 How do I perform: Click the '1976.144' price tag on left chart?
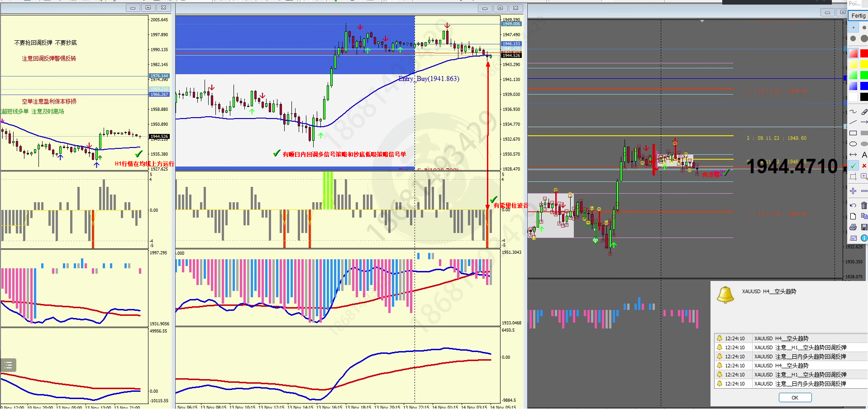(x=159, y=76)
